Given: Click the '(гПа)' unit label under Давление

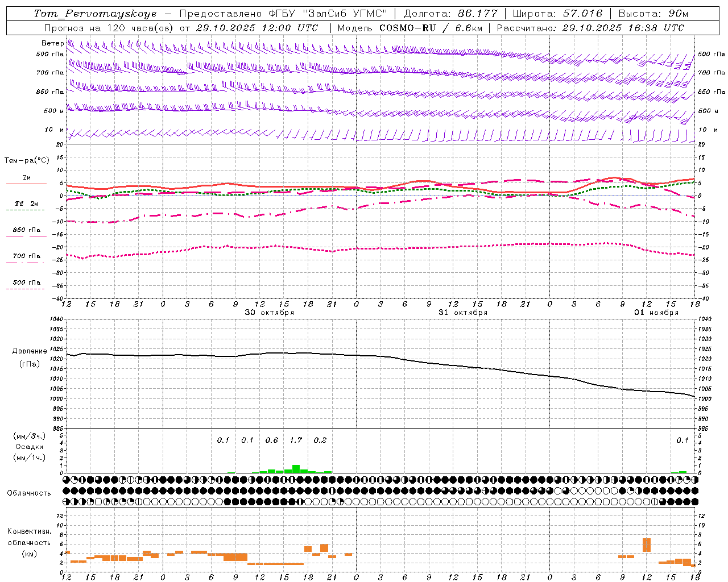Looking at the screenshot, I should 30,364.
